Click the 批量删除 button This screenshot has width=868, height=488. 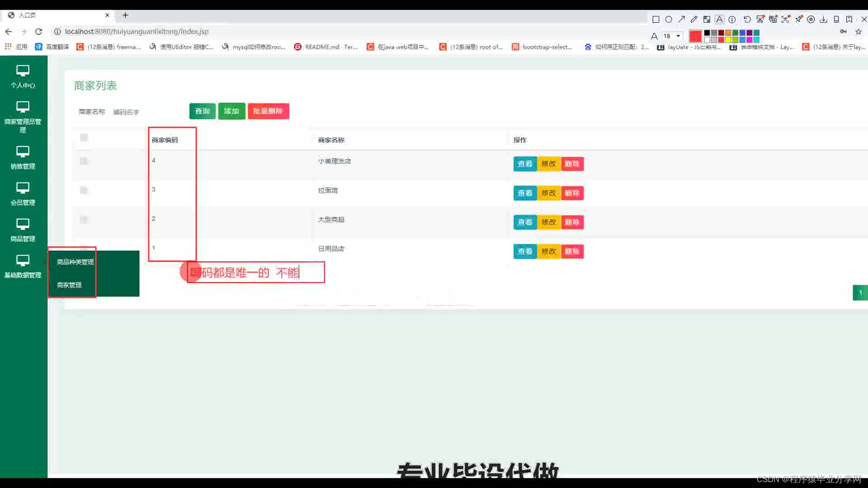268,111
